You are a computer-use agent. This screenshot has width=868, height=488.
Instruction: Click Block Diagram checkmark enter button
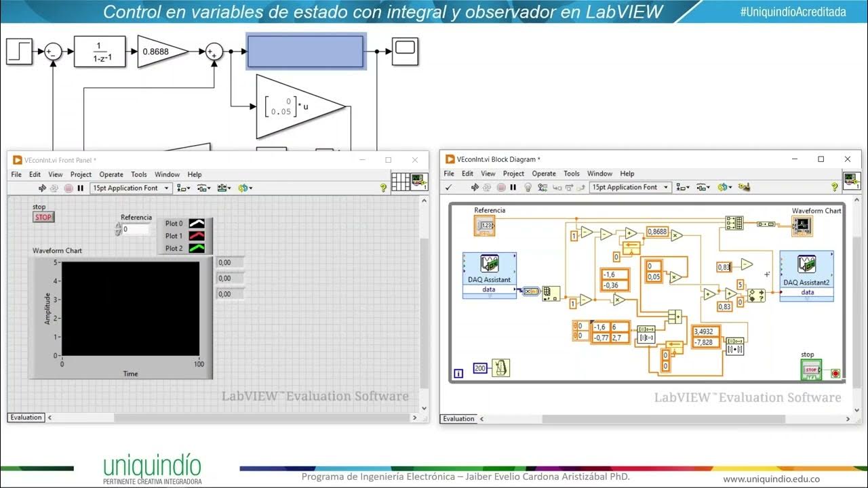coord(448,187)
